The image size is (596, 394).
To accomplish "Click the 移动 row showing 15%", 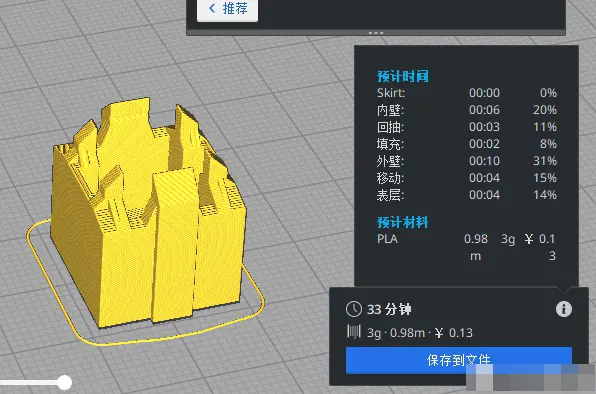I will point(466,178).
